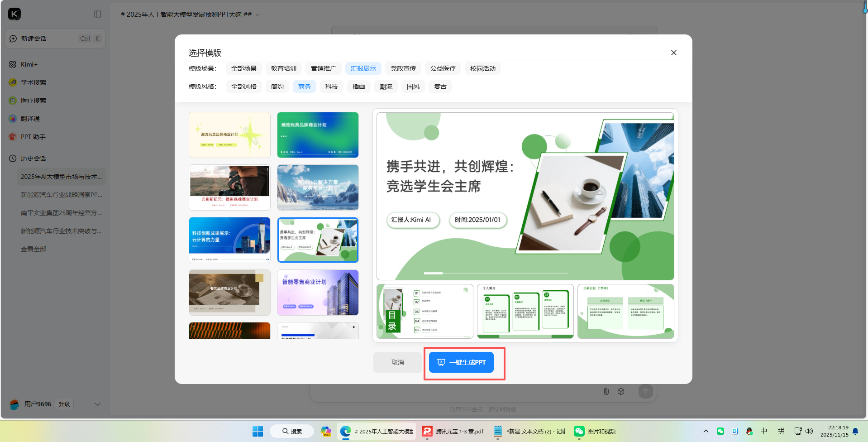
Task: Click the paperclip attachment icon
Action: point(606,391)
